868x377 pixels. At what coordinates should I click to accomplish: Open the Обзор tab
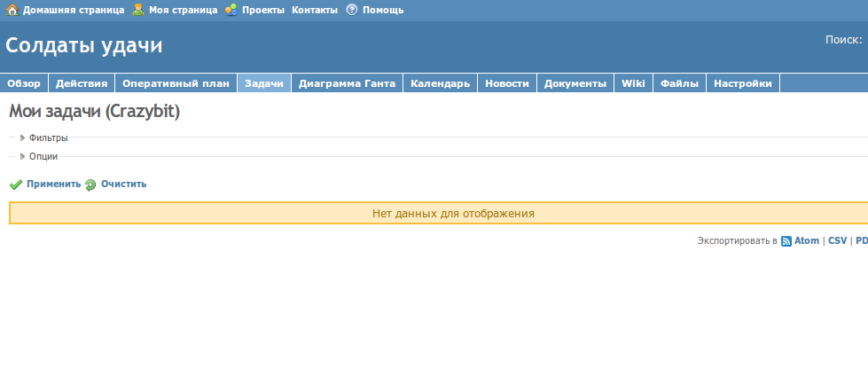pyautogui.click(x=24, y=83)
